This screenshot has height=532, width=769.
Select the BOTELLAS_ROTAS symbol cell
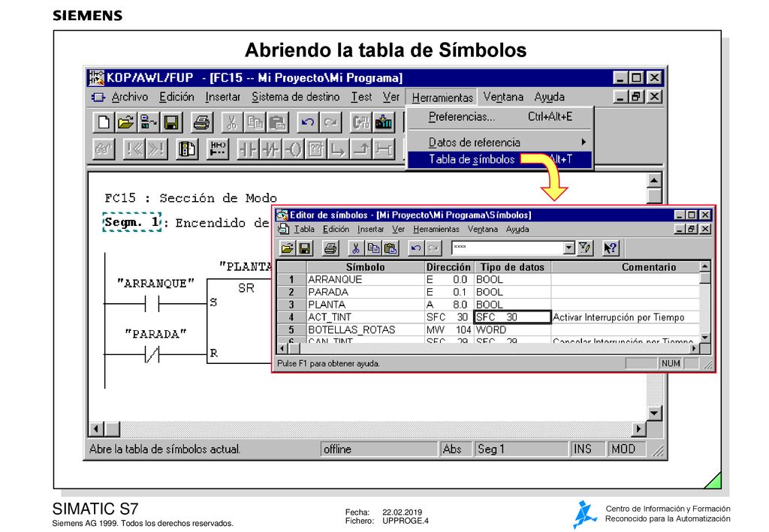click(x=366, y=329)
